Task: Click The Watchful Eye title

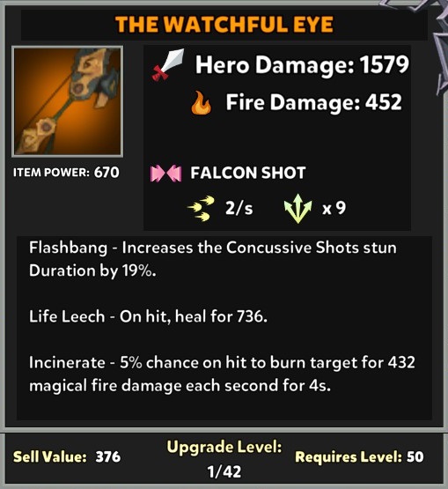Action: (x=224, y=25)
